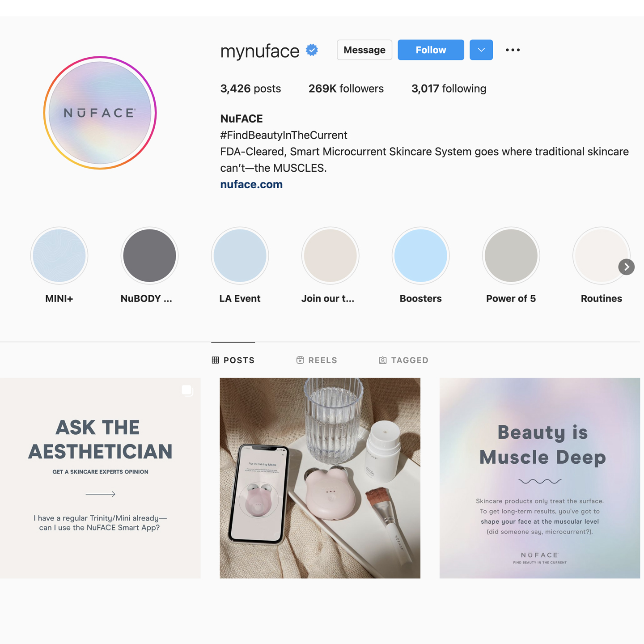Click the verified badge next to mynuface

(x=312, y=50)
